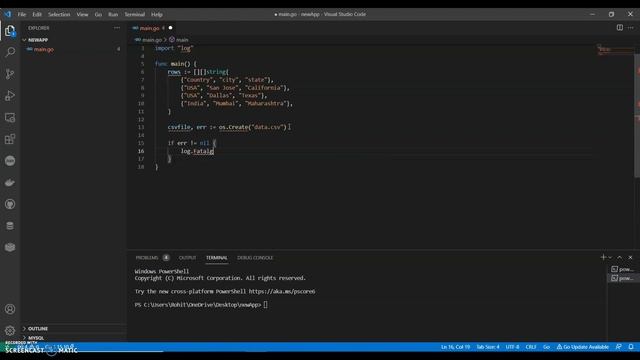Click the split editor icon
640x360 pixels.
tap(620, 28)
